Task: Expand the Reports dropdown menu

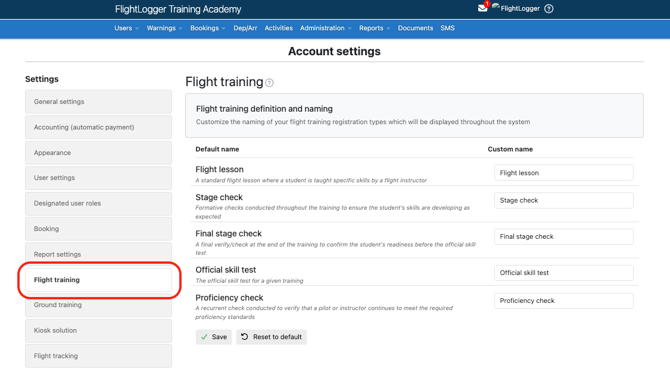Action: click(x=374, y=28)
